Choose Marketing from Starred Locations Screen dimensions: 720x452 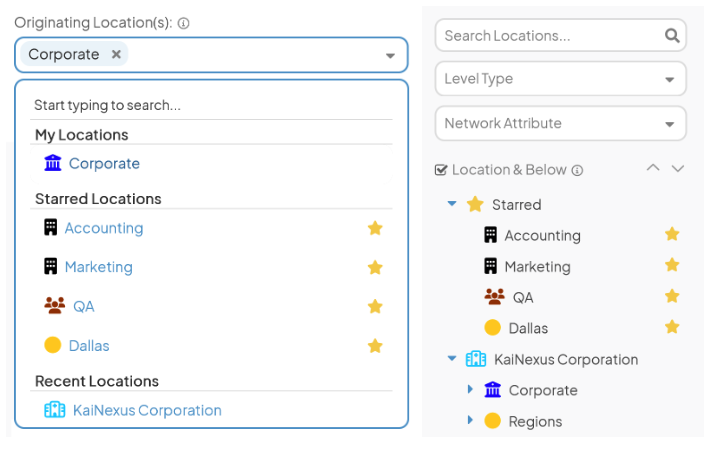[99, 267]
